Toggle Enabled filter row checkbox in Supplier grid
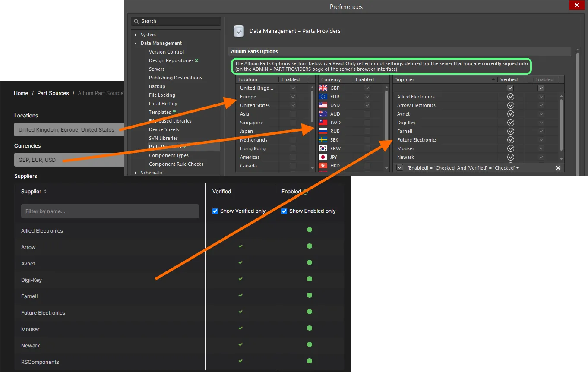Image resolution: width=588 pixels, height=372 pixels. click(x=541, y=88)
